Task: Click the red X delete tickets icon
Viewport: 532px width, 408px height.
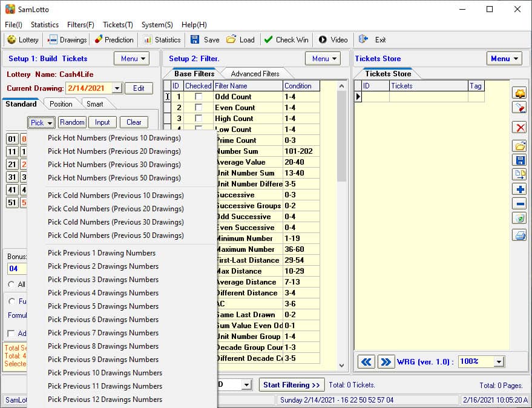Action: [x=519, y=128]
